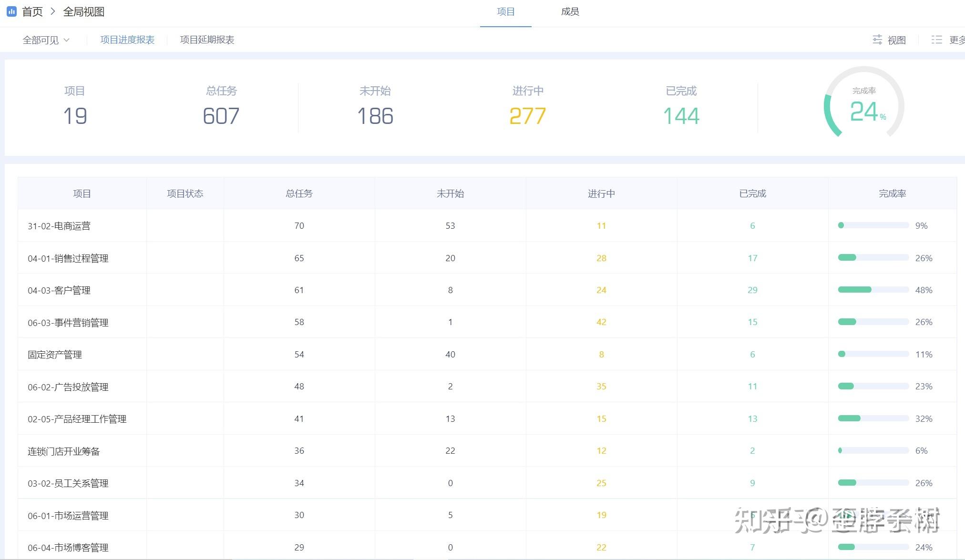Screen dimensions: 965x560
Task: Click the 48% progress bar for 客户管理
Action: (873, 290)
